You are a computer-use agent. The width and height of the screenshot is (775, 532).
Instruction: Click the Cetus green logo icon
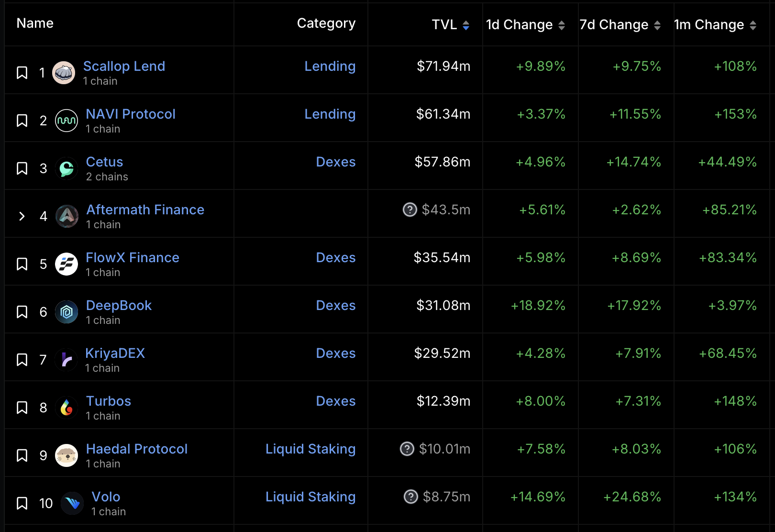(x=66, y=168)
